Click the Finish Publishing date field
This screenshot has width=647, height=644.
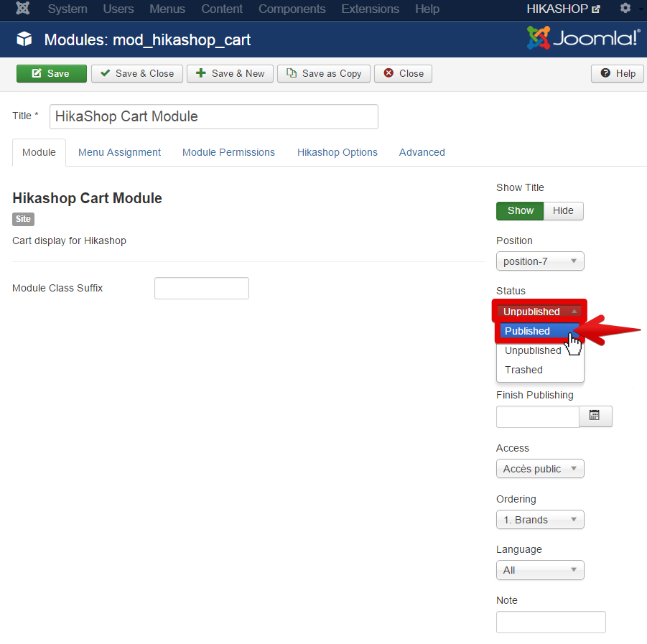pos(538,416)
